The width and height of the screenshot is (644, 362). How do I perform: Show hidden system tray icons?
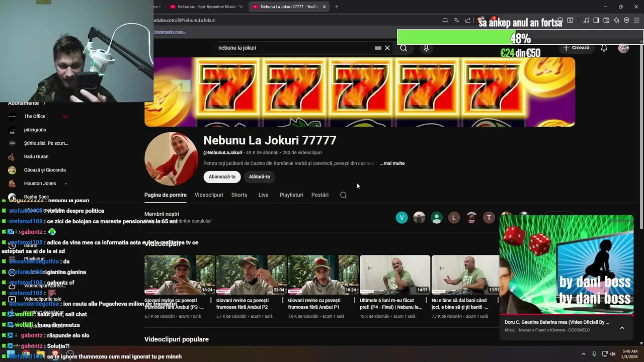(x=584, y=354)
